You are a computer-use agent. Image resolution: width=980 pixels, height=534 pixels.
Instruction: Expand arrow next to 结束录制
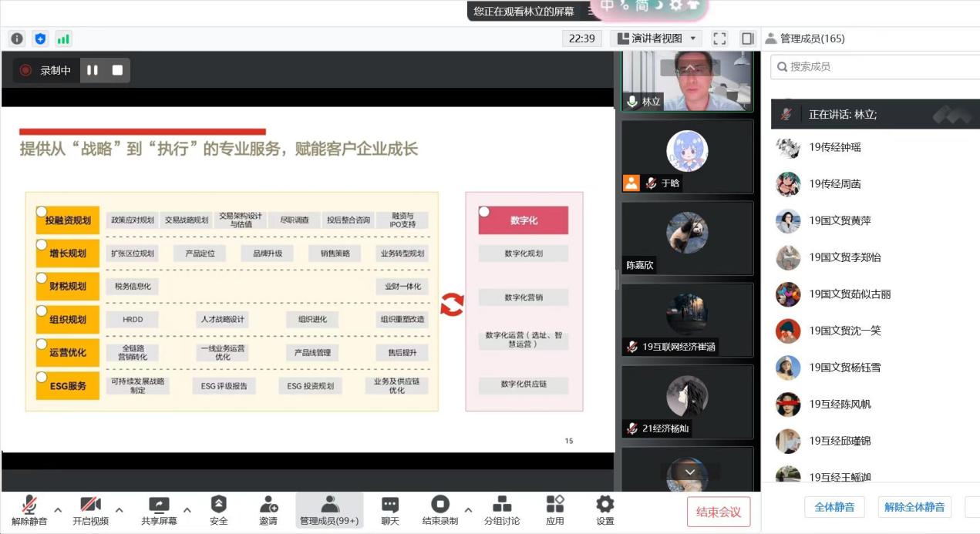(468, 509)
